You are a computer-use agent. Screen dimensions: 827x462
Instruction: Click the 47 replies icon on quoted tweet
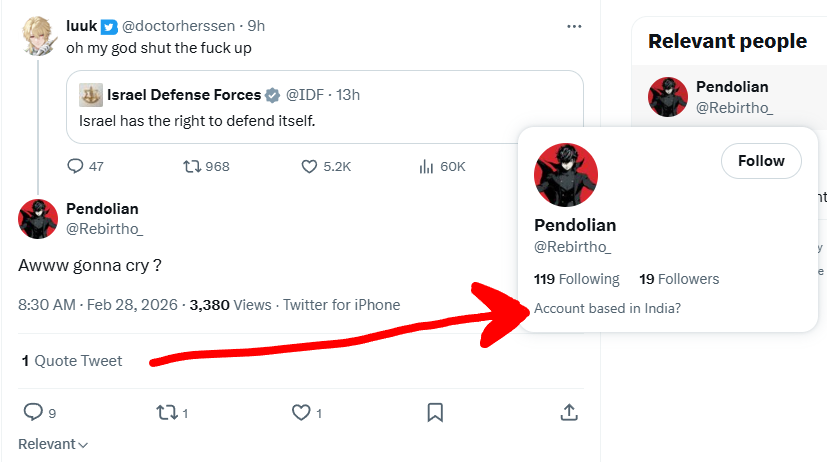click(x=76, y=166)
